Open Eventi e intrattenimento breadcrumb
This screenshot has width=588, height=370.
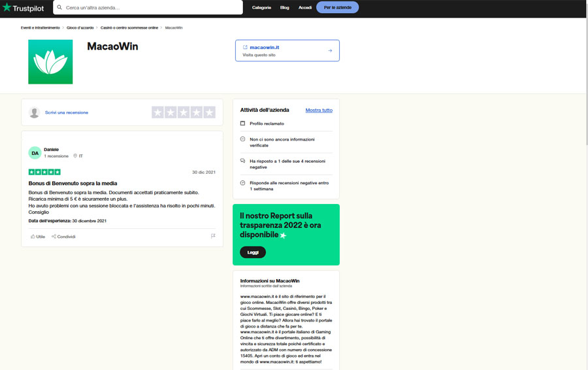click(x=40, y=27)
